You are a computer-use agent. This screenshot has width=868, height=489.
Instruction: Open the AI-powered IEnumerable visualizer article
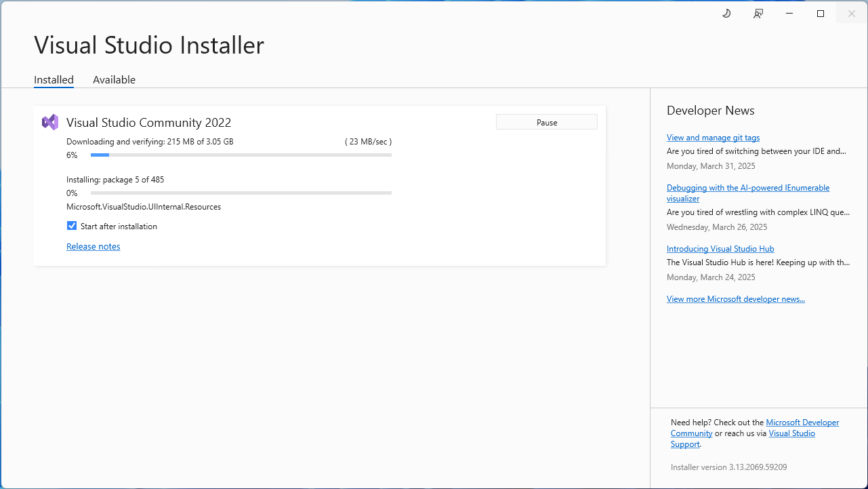[748, 193]
